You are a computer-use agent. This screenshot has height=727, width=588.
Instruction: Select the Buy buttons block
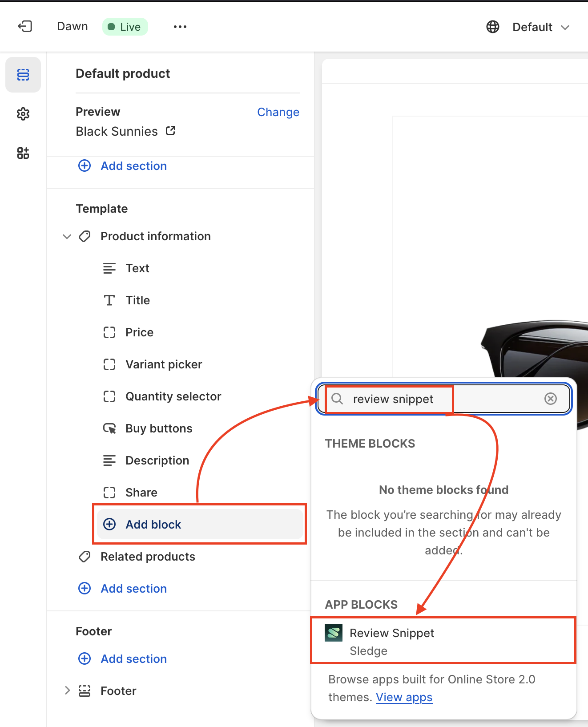coord(159,428)
